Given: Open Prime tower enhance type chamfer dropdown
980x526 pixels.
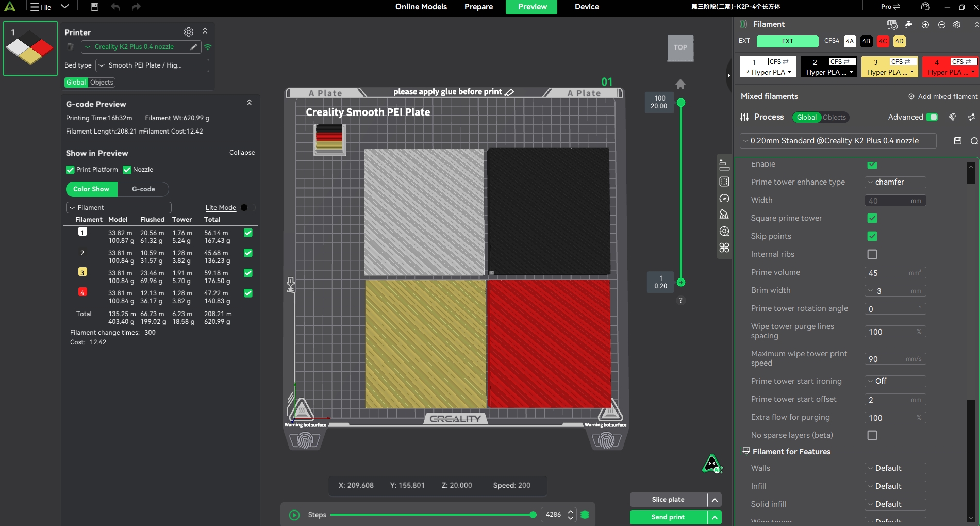Looking at the screenshot, I should [895, 182].
